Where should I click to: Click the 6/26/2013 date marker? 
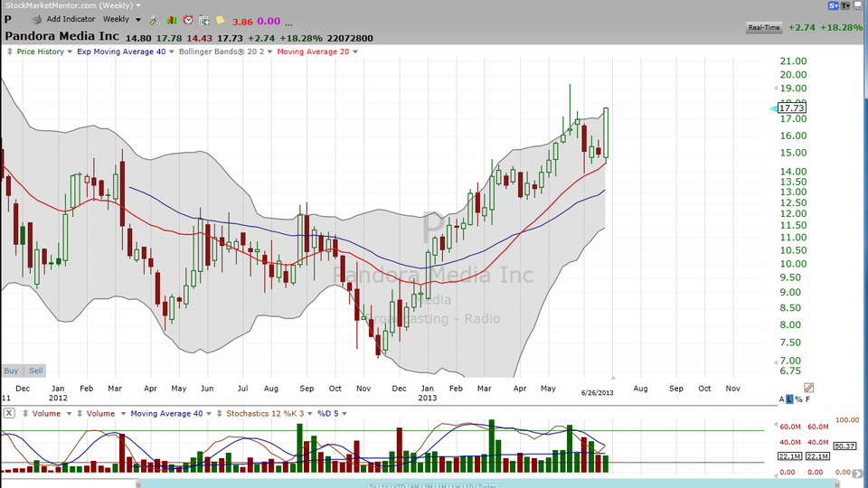[598, 393]
